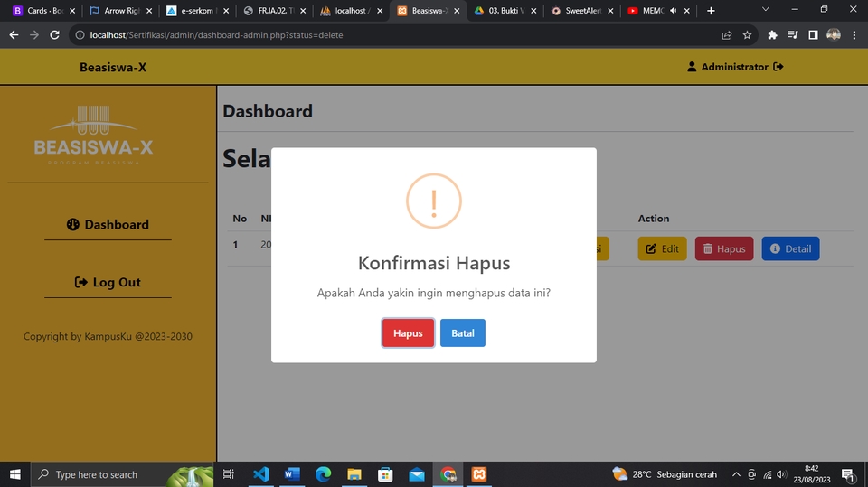Select Log Out in the sidebar
Image resolution: width=868 pixels, height=487 pixels.
[108, 282]
